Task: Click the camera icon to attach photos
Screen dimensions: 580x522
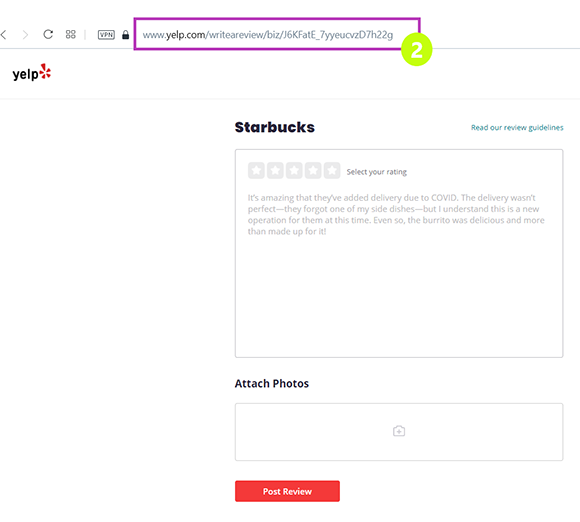Action: [x=399, y=431]
